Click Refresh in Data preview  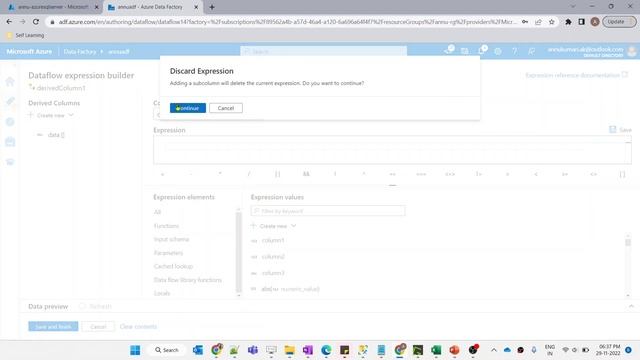[x=95, y=306]
